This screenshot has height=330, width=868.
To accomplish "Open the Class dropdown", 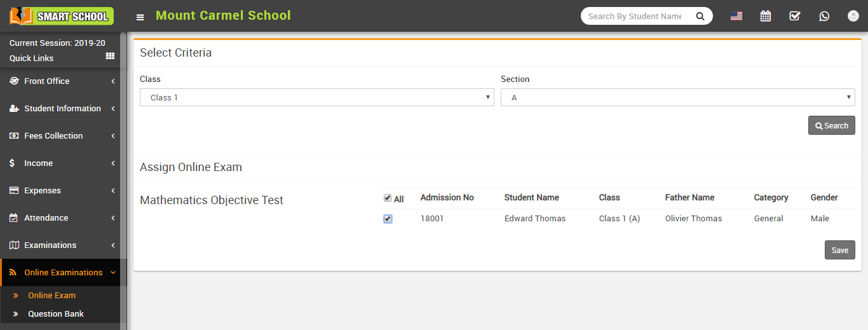I will coord(316,97).
